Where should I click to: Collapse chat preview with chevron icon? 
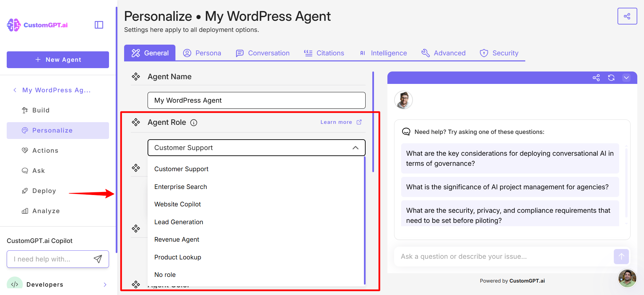pyautogui.click(x=626, y=78)
